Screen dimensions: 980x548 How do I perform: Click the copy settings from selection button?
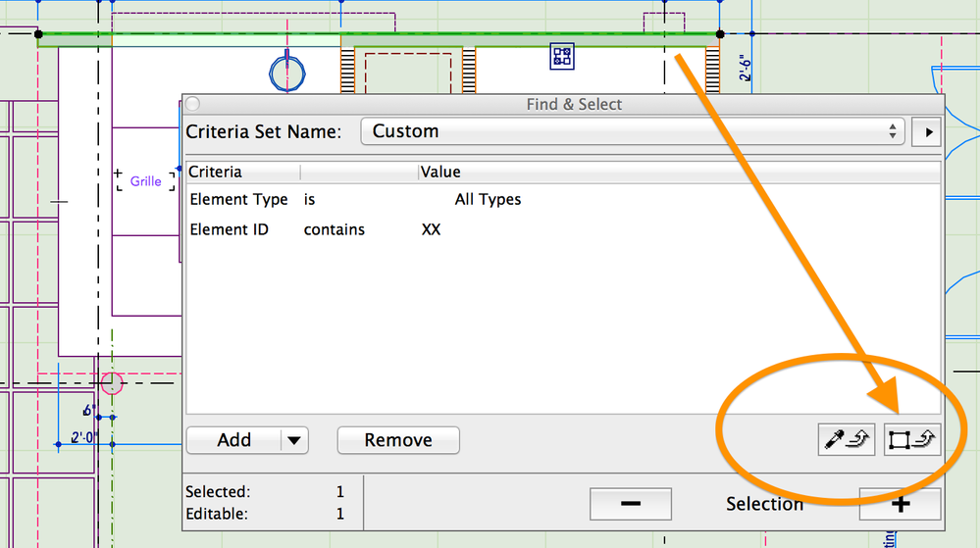tap(911, 440)
